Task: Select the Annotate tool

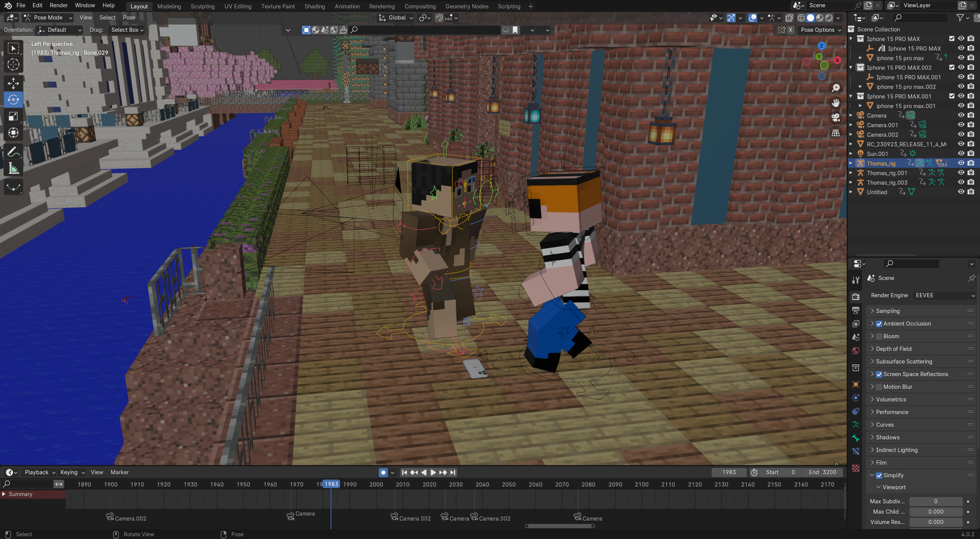Action: pos(13,152)
